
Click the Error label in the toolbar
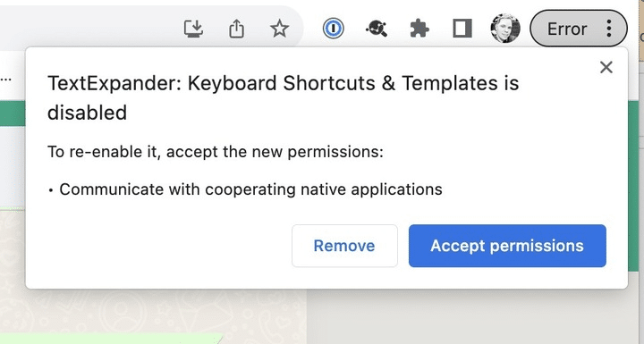[x=567, y=29]
